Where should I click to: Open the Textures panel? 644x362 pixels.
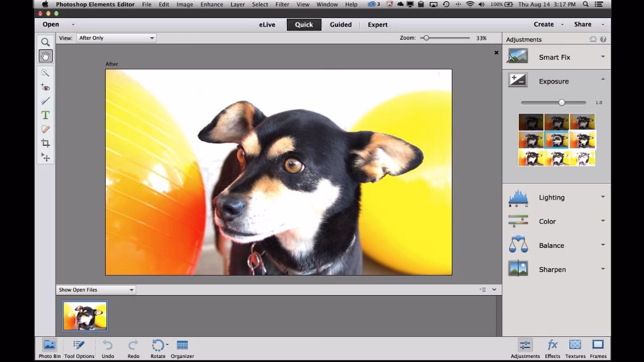[x=575, y=347]
